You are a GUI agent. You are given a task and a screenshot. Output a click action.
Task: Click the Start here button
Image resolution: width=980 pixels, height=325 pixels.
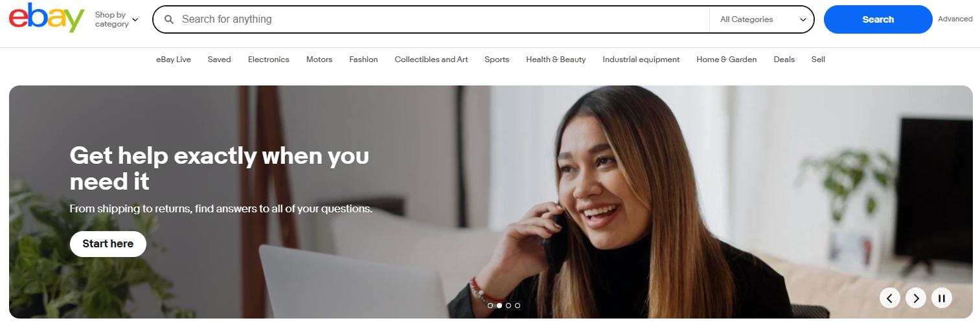click(108, 244)
